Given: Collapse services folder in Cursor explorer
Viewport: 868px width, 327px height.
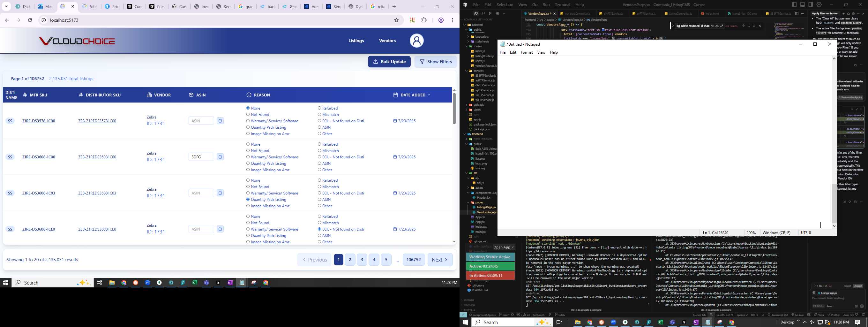Looking at the screenshot, I should click(x=467, y=71).
